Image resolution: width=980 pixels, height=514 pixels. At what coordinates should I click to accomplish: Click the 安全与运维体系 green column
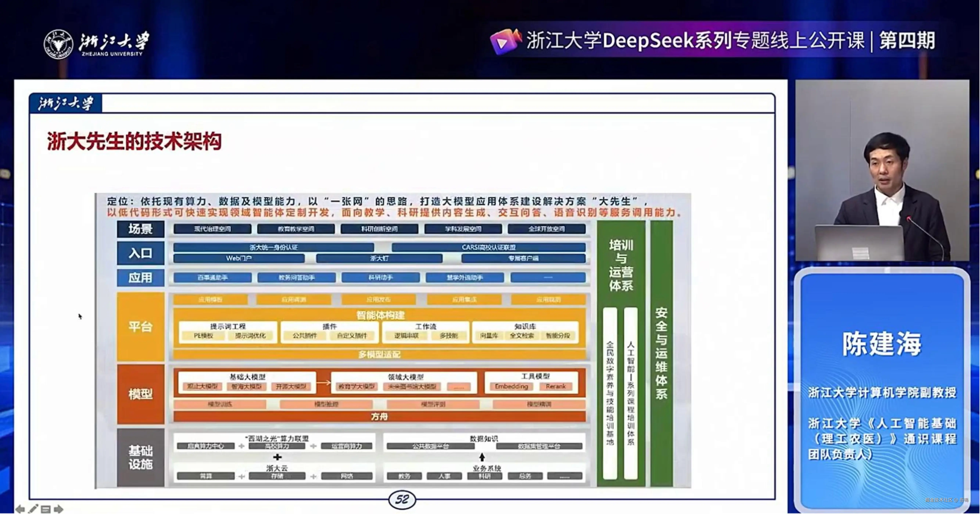661,354
